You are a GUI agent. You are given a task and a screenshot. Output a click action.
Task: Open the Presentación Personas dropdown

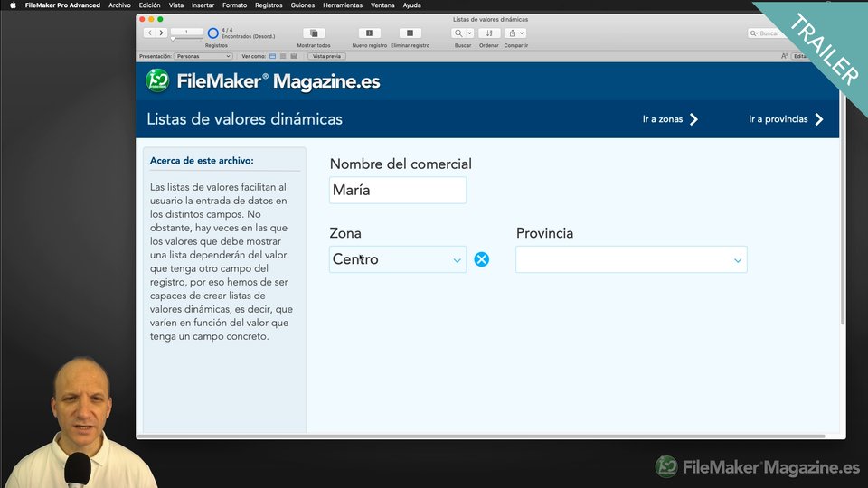coord(203,56)
